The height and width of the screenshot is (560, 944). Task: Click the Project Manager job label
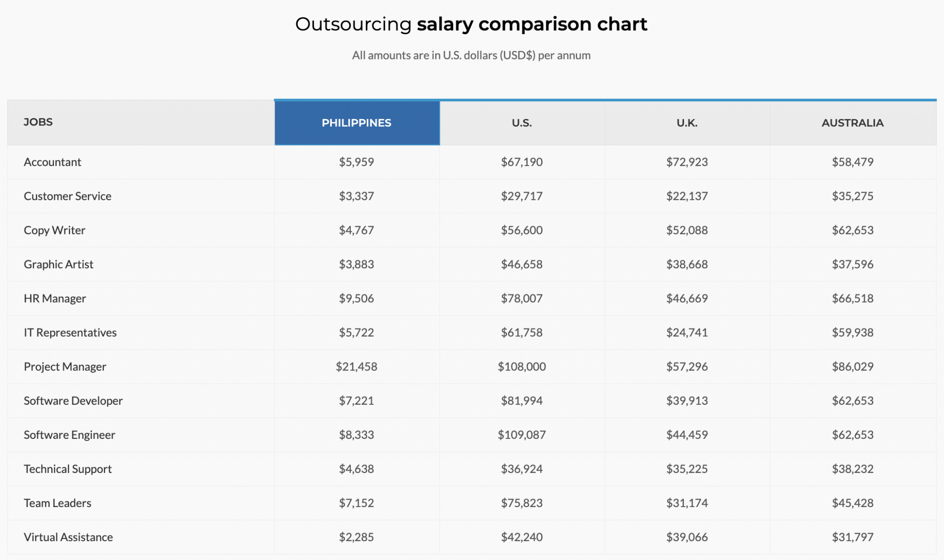point(65,367)
